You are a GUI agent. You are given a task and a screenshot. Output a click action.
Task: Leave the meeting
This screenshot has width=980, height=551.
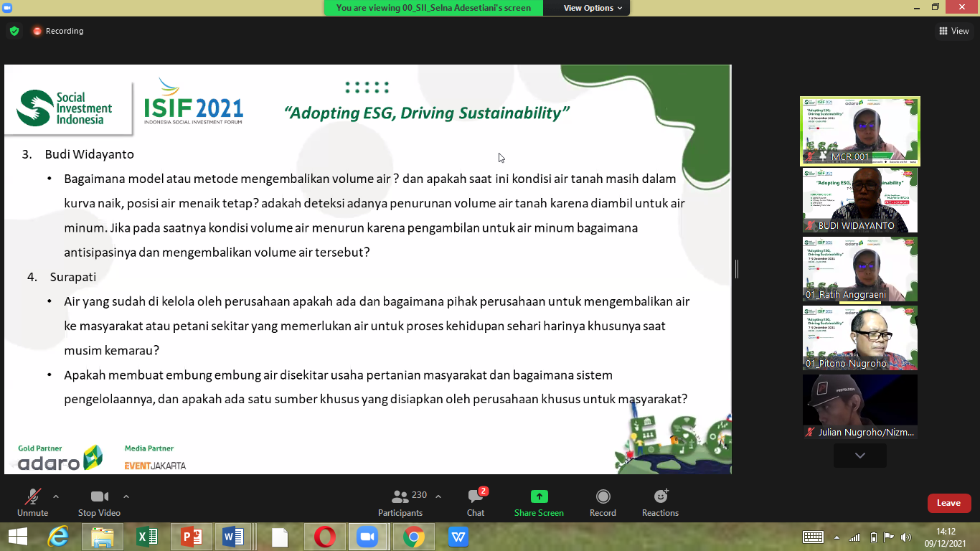tap(948, 503)
